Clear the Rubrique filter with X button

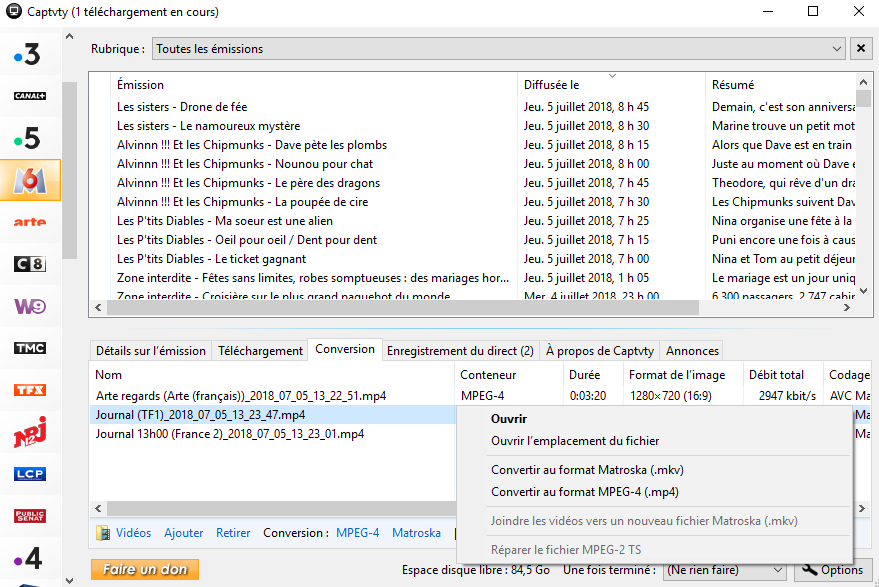point(861,48)
